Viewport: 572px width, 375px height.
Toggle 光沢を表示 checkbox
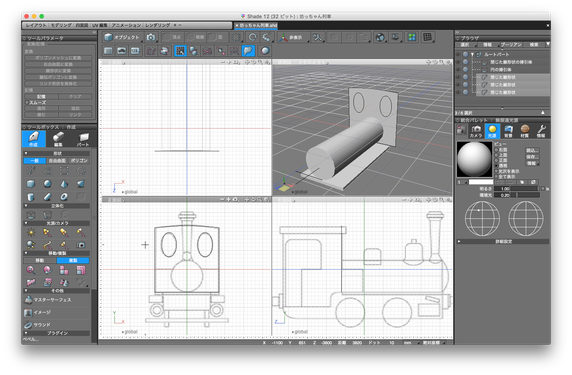(496, 171)
